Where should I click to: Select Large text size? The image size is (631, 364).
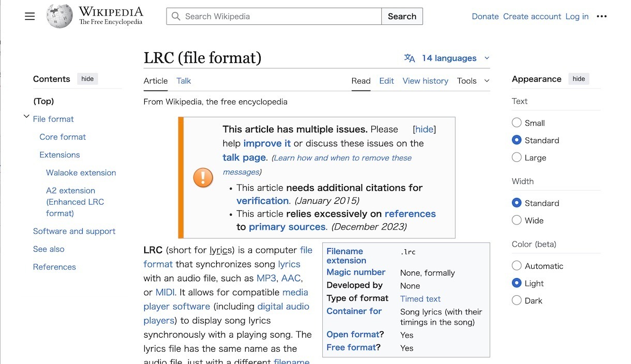tap(516, 157)
